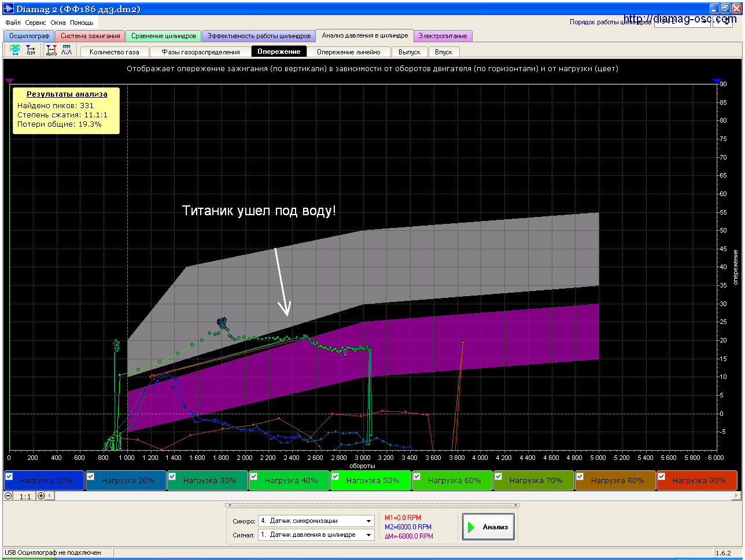Click the ΔM=-6000.0 RPM readout
745x560 pixels.
409,536
